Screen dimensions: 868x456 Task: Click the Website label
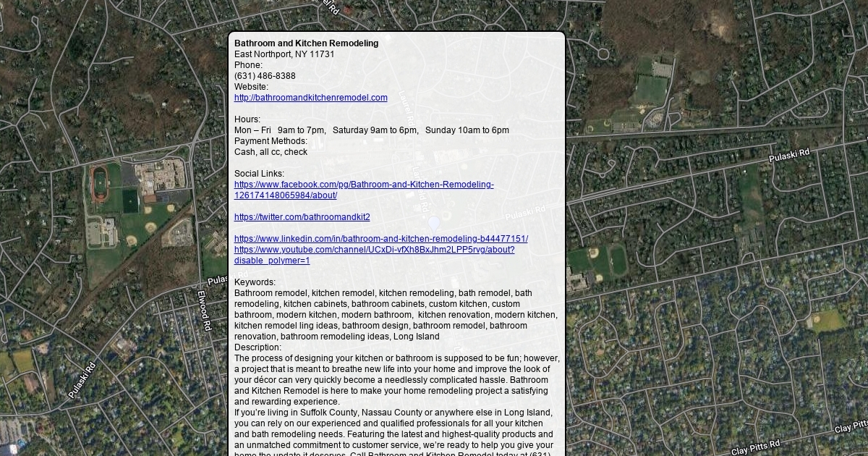[251, 87]
